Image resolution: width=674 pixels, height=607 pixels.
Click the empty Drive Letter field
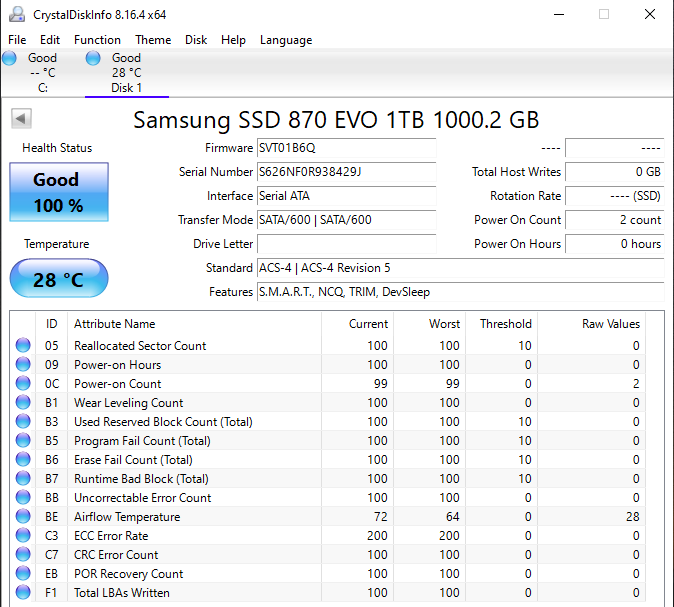coord(346,244)
